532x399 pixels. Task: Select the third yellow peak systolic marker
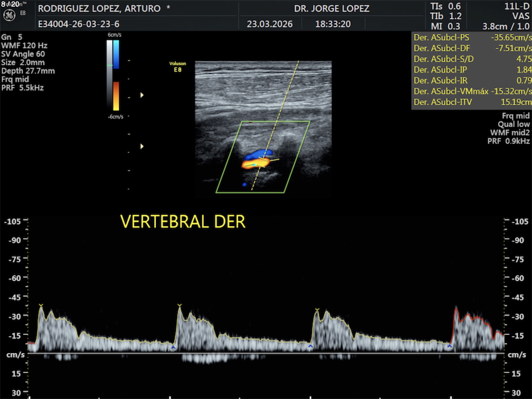pyautogui.click(x=317, y=310)
